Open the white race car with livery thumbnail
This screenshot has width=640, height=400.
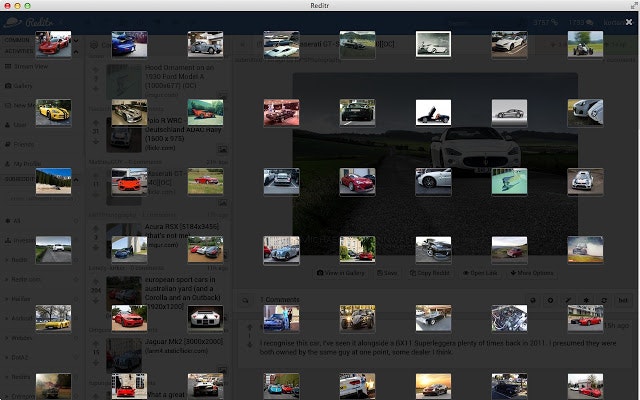[x=357, y=386]
